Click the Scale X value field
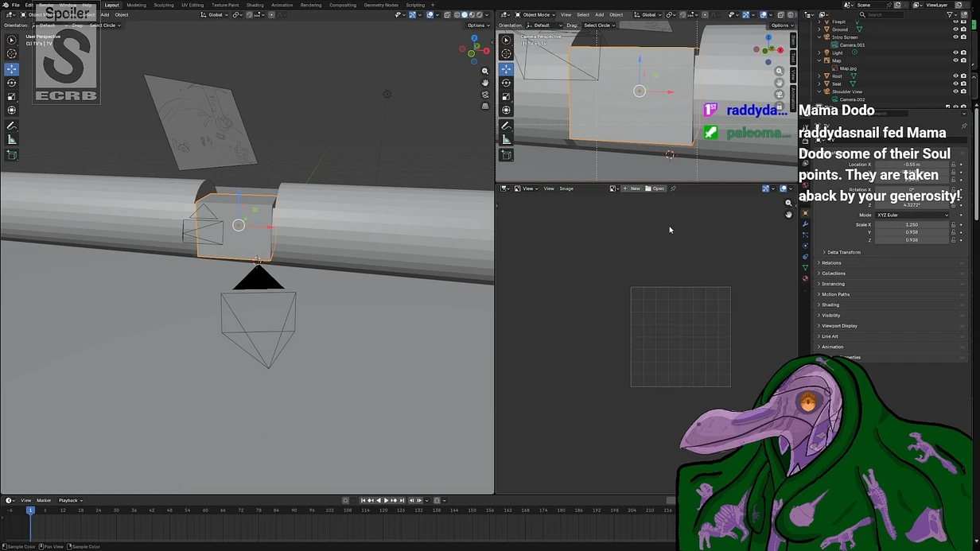 click(x=912, y=225)
